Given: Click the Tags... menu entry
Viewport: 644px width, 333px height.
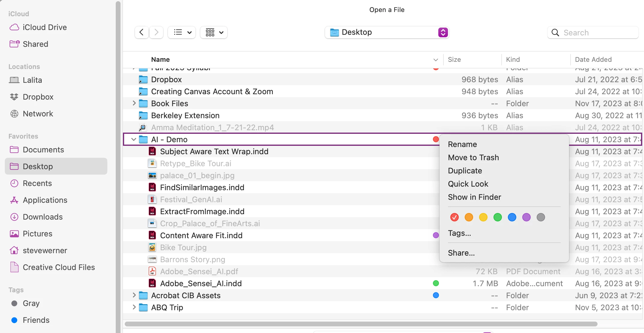Looking at the screenshot, I should (459, 233).
